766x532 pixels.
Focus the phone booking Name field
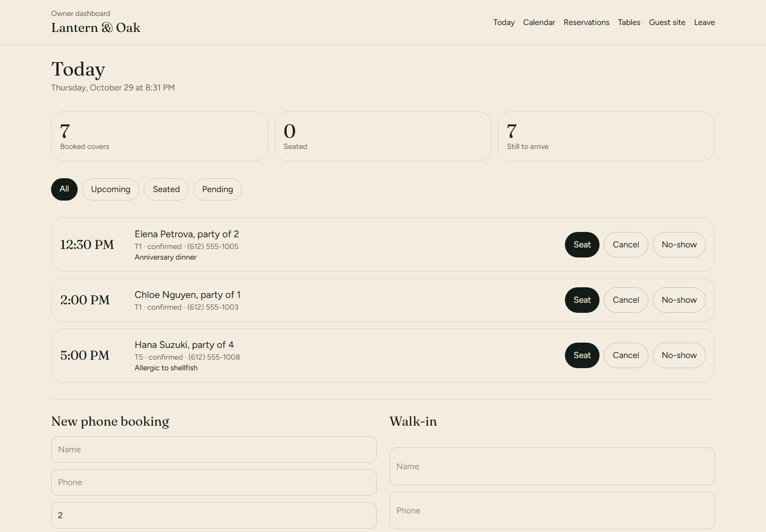(x=214, y=450)
